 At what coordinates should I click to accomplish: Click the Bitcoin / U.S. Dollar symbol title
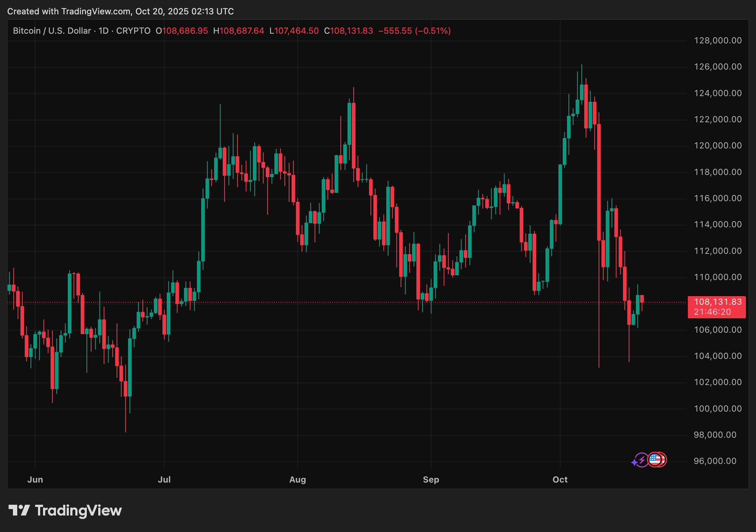[x=52, y=31]
